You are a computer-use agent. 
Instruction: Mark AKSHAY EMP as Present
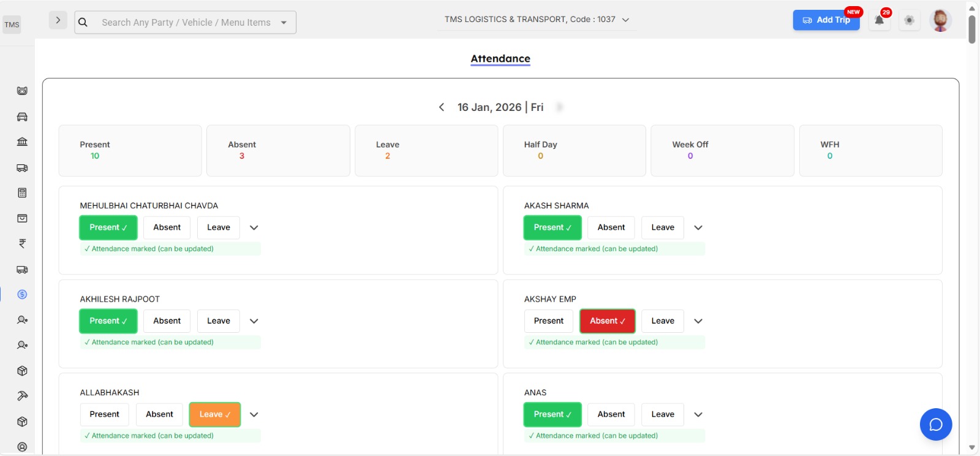548,321
